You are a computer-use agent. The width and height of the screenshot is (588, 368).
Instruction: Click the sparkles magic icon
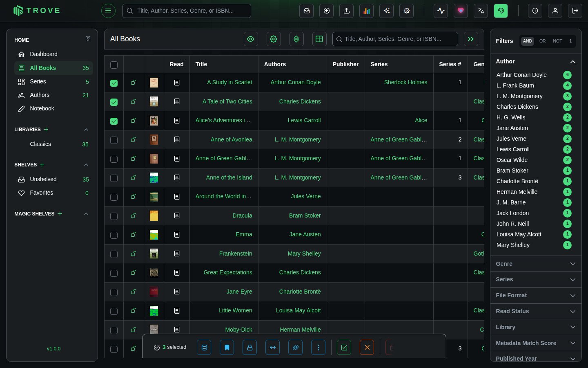387,11
